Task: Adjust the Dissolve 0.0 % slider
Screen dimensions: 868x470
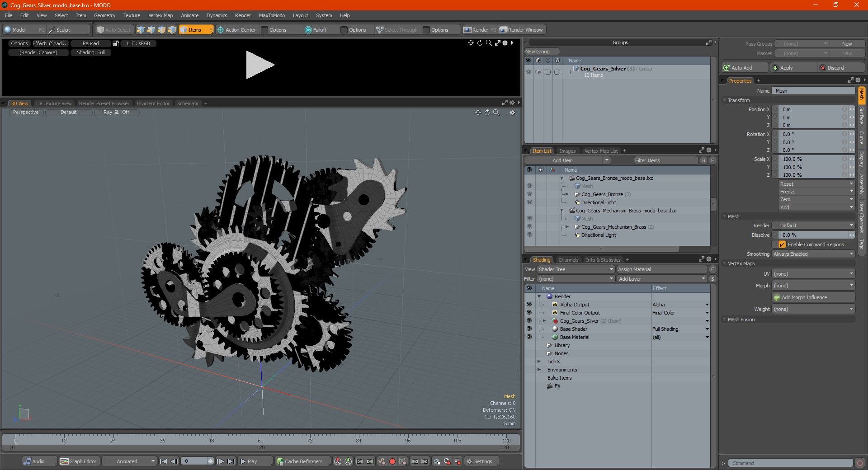Action: 814,235
